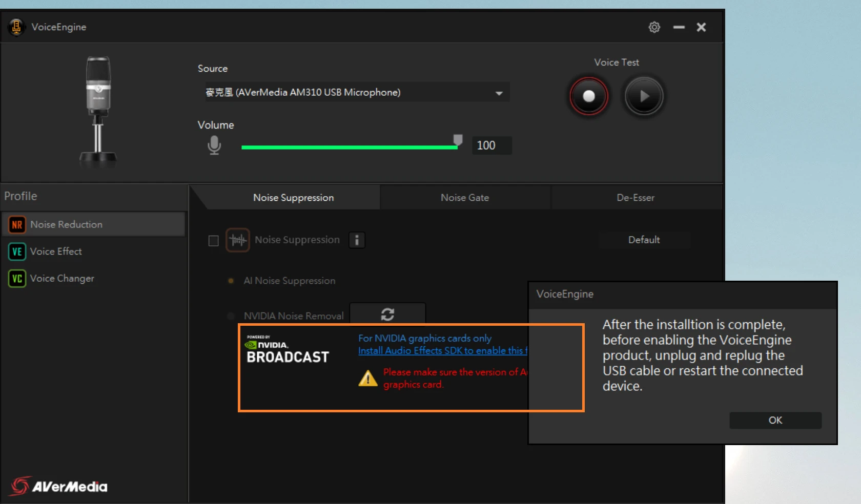The height and width of the screenshot is (504, 861).
Task: Enable the Noise Suppression checkbox
Action: click(214, 241)
